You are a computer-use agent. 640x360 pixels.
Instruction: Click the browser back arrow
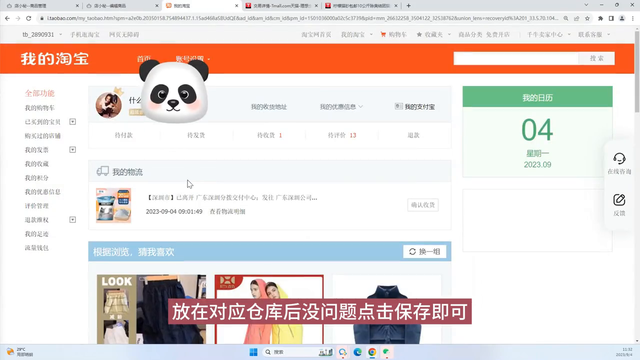[x=7, y=18]
